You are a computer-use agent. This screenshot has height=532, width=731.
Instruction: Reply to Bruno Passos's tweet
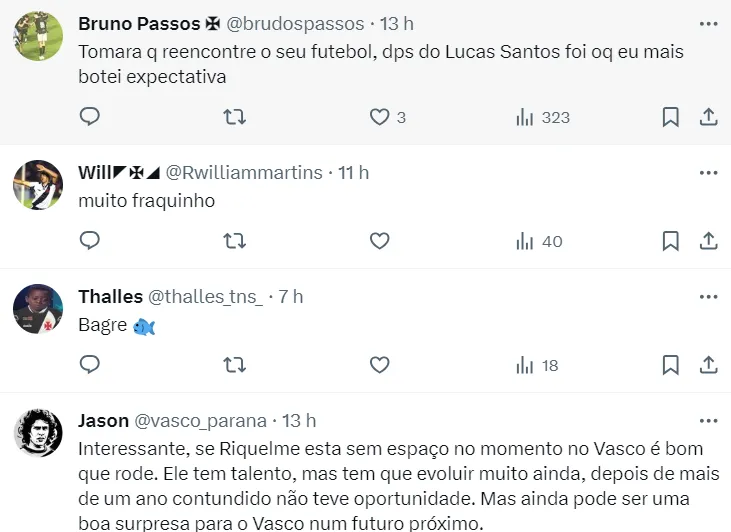point(90,117)
